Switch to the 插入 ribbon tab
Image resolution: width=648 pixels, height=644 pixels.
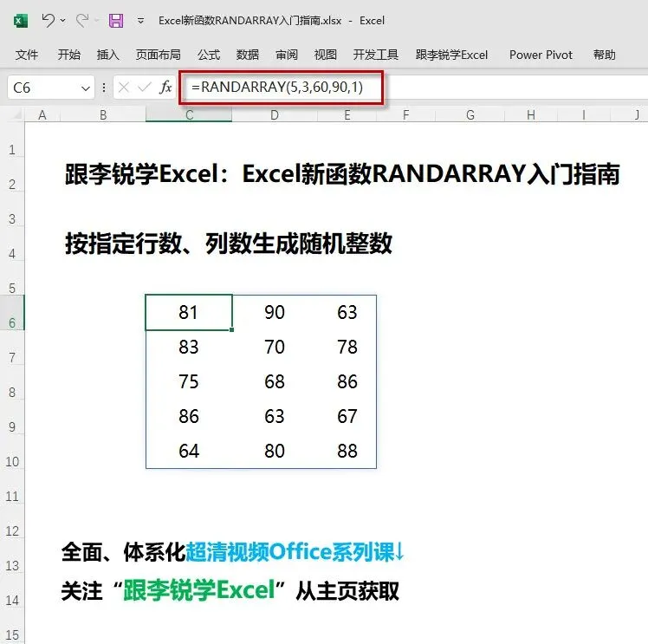click(x=108, y=55)
